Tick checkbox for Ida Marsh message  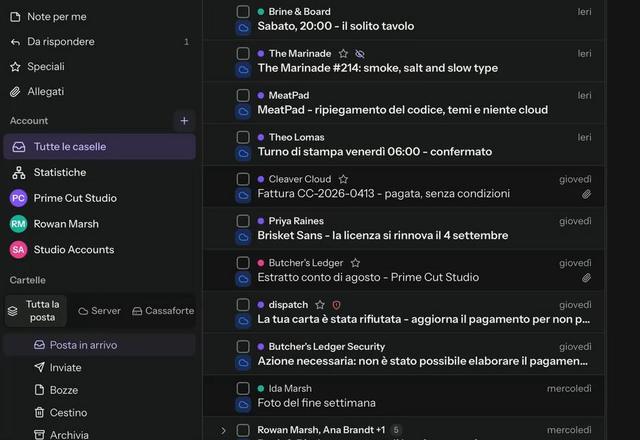tap(243, 388)
